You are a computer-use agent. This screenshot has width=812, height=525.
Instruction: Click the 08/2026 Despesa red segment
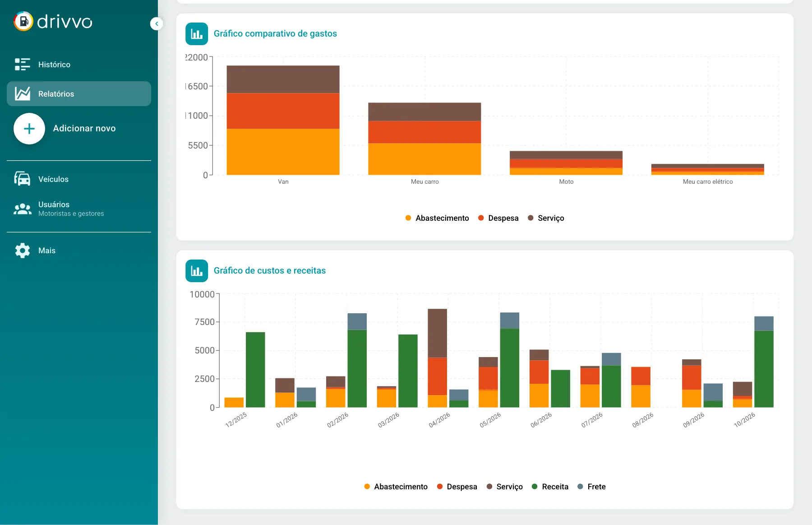pyautogui.click(x=641, y=376)
